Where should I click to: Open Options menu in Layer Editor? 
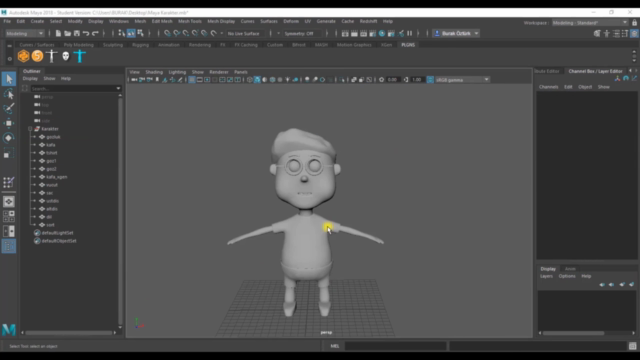(567, 276)
